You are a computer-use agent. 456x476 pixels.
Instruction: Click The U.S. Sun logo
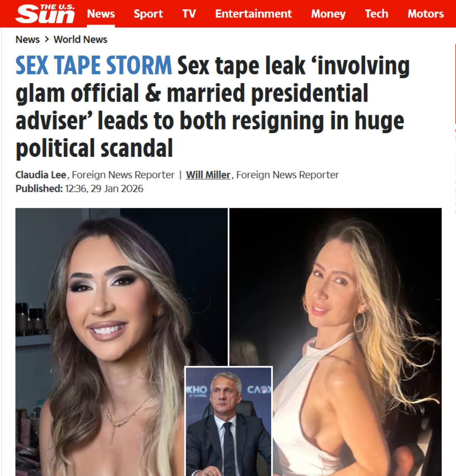click(45, 14)
